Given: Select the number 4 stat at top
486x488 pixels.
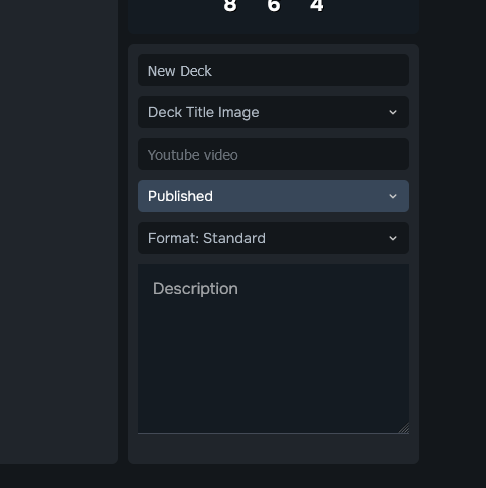Looking at the screenshot, I should (317, 6).
